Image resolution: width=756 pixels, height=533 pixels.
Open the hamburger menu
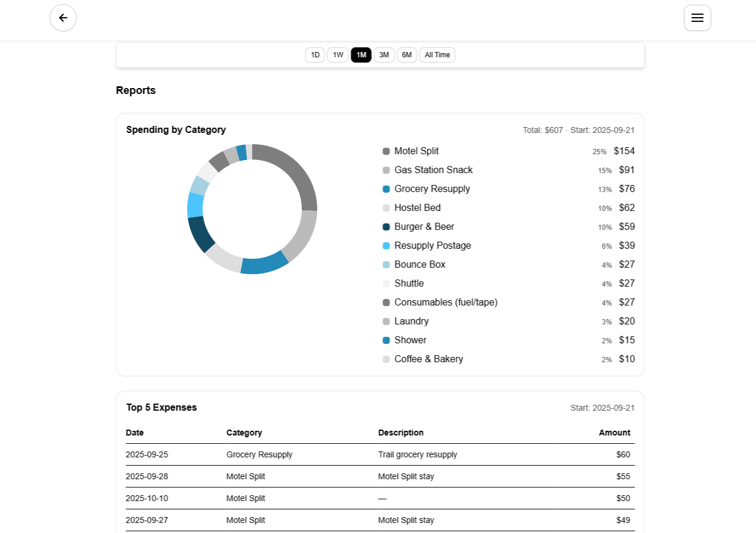coord(697,18)
